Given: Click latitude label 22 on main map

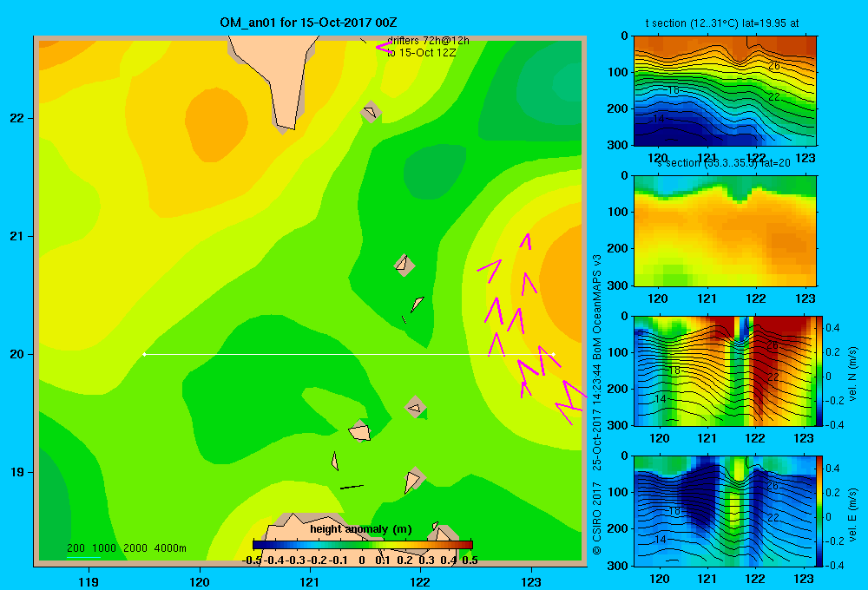Looking at the screenshot, I should coord(17,119).
